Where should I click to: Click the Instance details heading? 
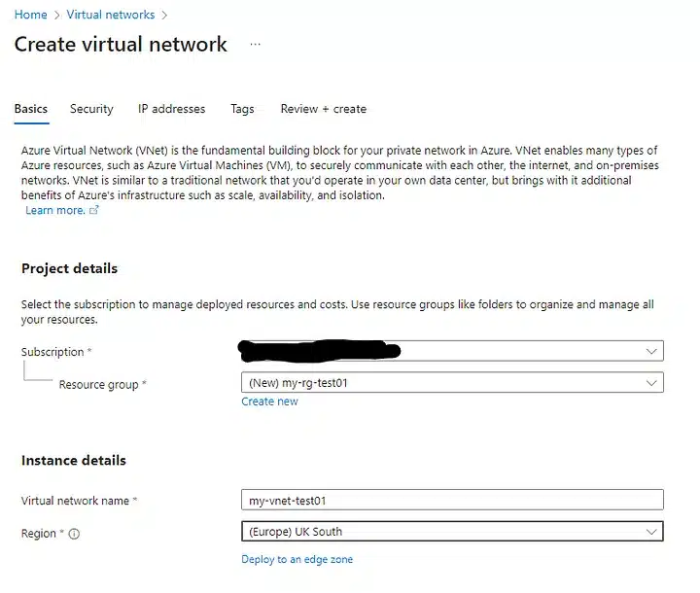coord(74,461)
